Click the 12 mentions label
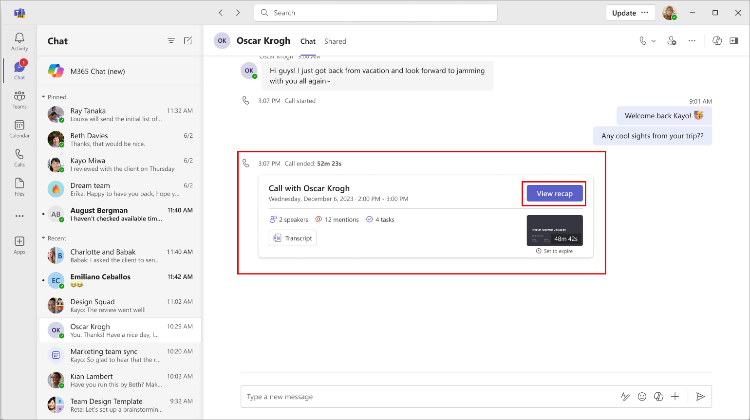This screenshot has height=420, width=750. [337, 220]
